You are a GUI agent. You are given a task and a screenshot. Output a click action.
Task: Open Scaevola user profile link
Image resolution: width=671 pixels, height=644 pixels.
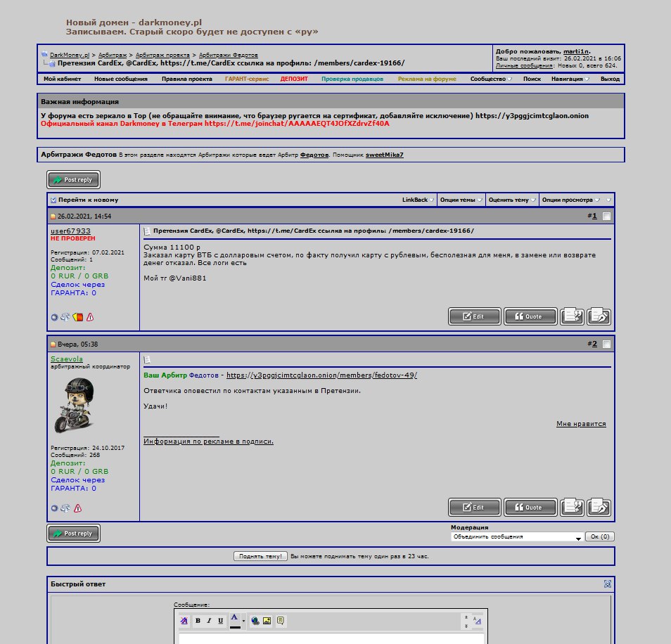67,359
